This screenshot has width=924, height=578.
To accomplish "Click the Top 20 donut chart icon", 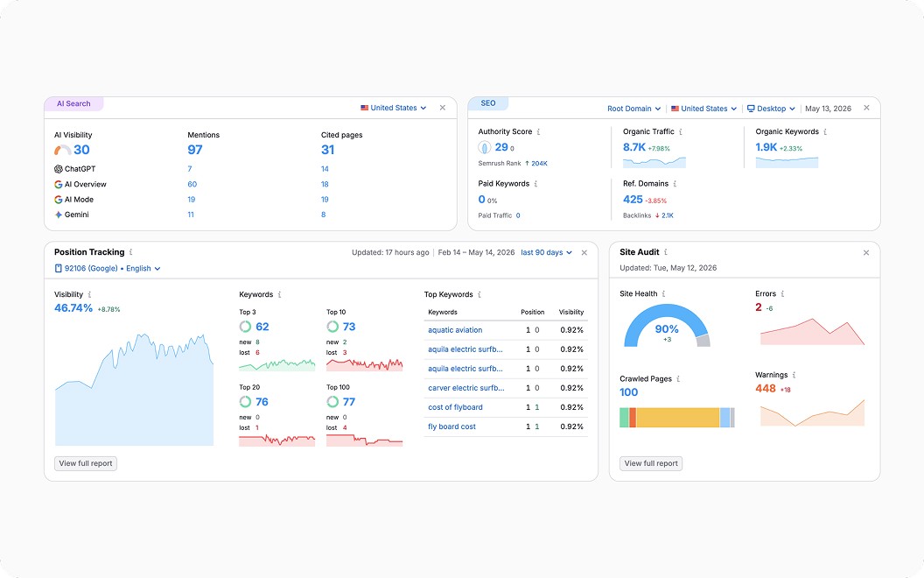I will 245,402.
